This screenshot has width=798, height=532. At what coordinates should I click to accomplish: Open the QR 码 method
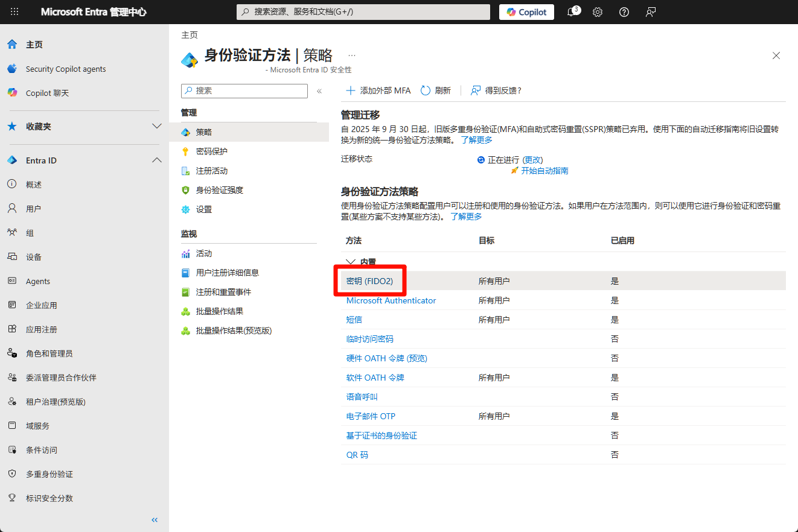(x=357, y=455)
